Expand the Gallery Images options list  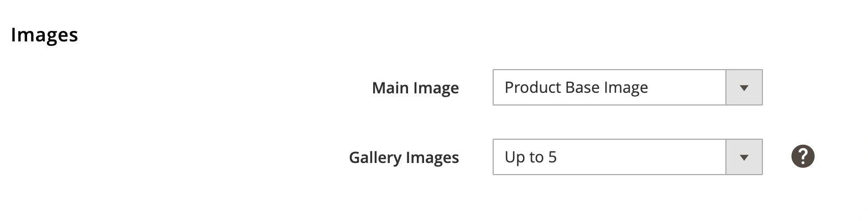(x=744, y=157)
